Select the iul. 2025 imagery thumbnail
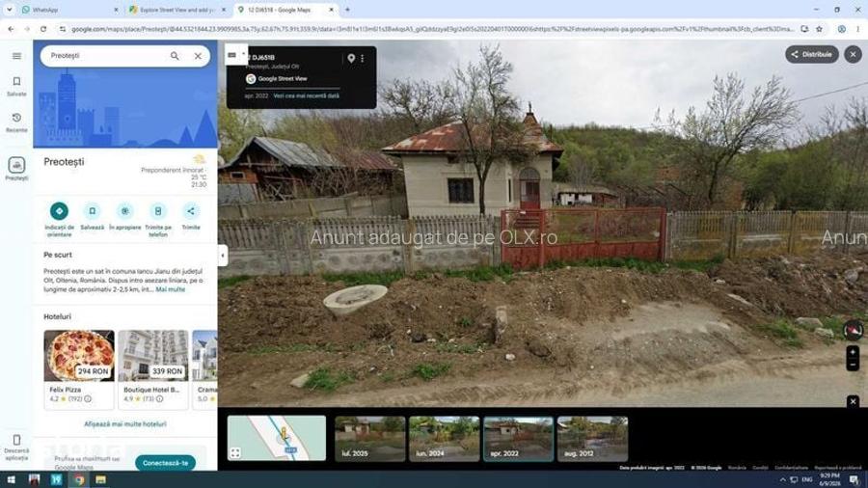868x488 pixels. click(369, 439)
